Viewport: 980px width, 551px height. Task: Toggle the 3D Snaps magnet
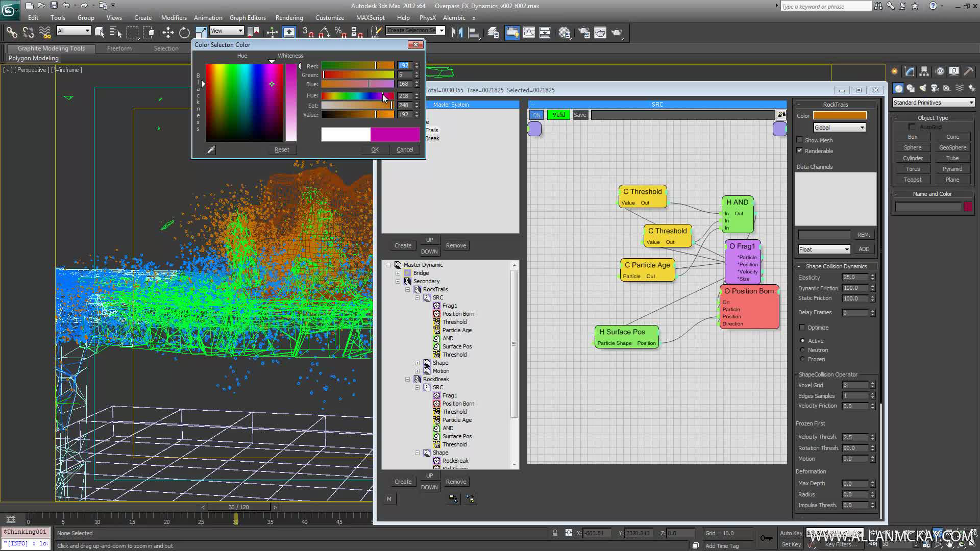(x=308, y=32)
